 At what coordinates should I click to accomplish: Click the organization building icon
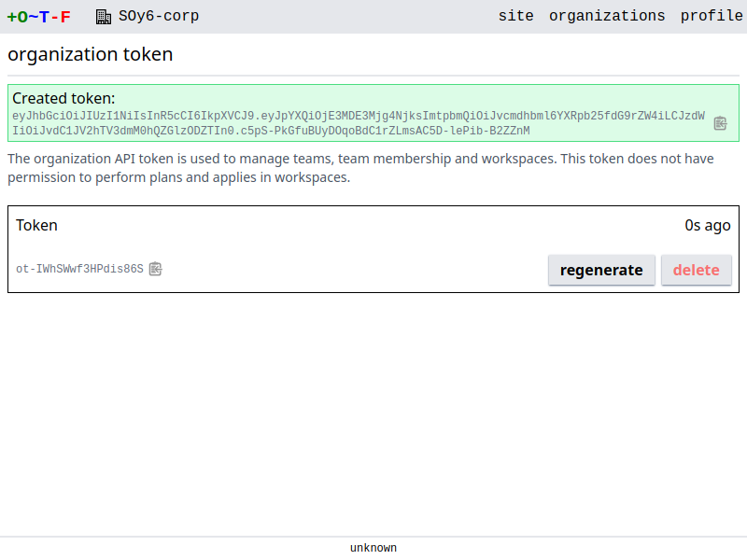click(104, 16)
